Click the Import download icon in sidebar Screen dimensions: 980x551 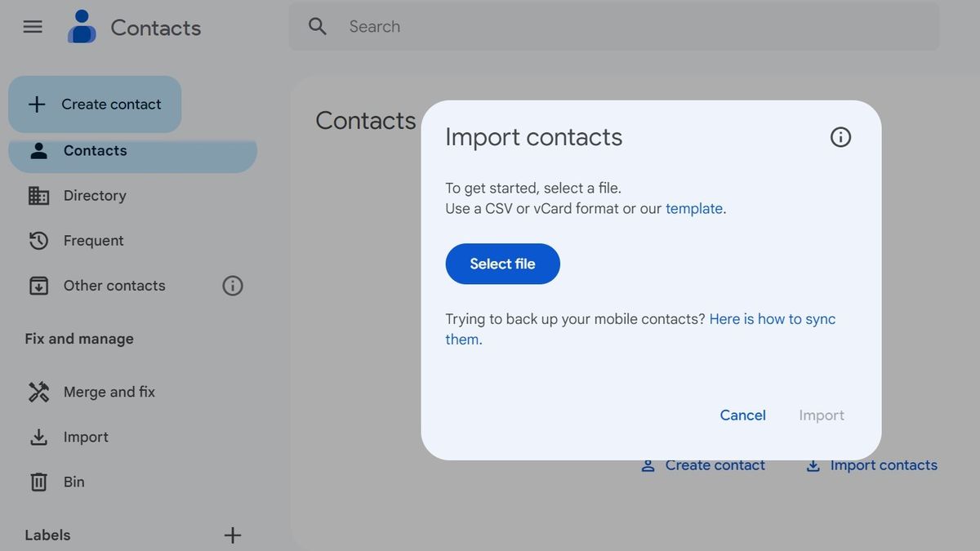pos(38,437)
